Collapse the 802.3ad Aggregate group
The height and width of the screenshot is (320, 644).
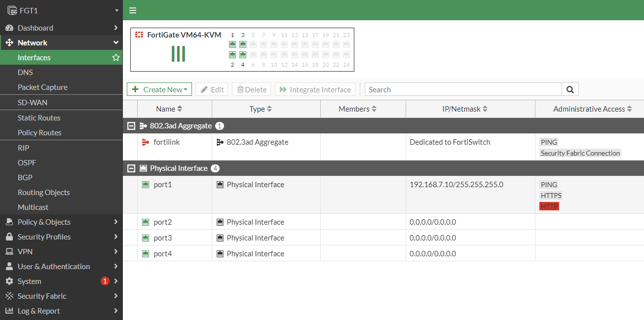coord(131,126)
